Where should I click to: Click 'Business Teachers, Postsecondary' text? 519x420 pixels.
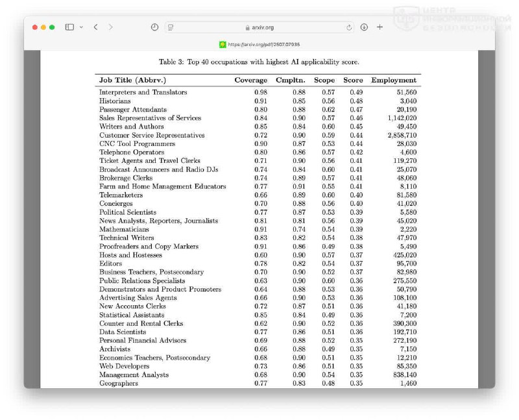(151, 272)
